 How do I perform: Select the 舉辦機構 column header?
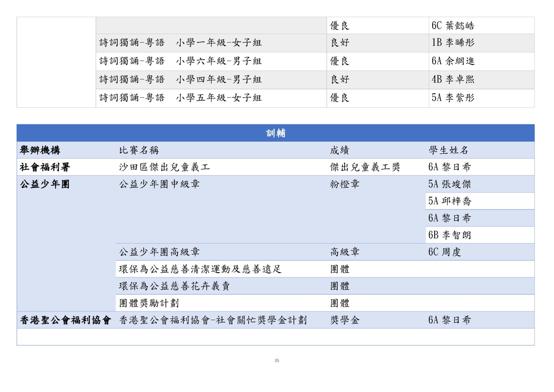point(40,150)
